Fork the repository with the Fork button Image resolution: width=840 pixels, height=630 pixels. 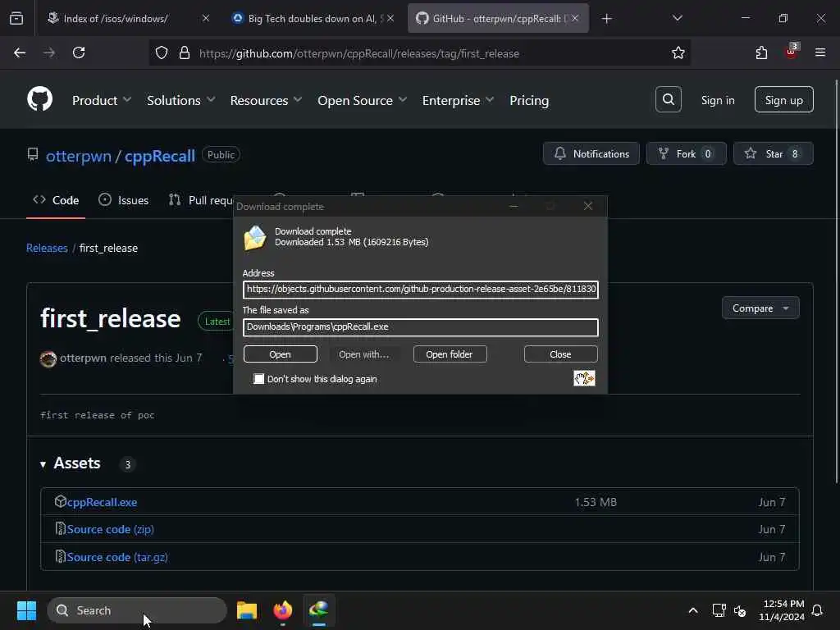point(687,153)
